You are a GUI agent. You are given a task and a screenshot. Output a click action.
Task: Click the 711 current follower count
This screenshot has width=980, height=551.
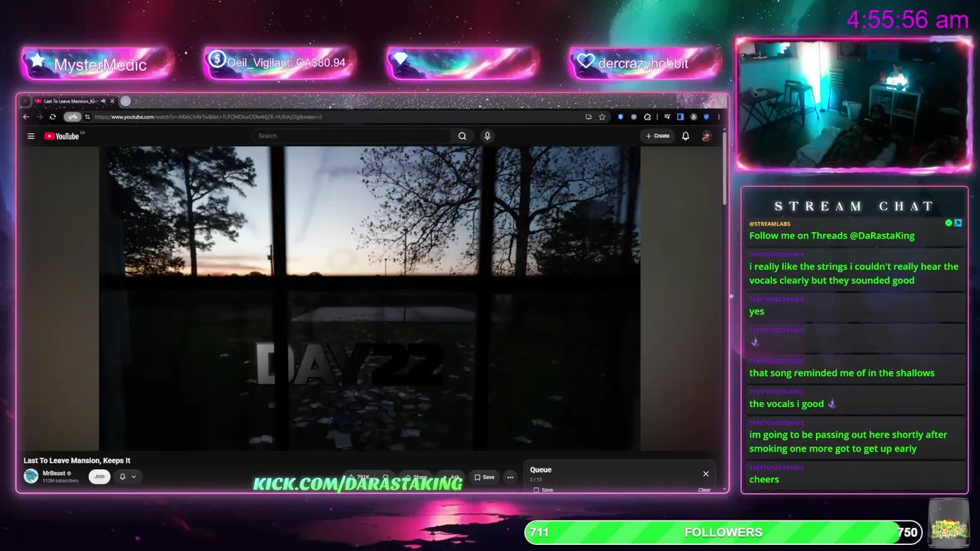(x=539, y=533)
